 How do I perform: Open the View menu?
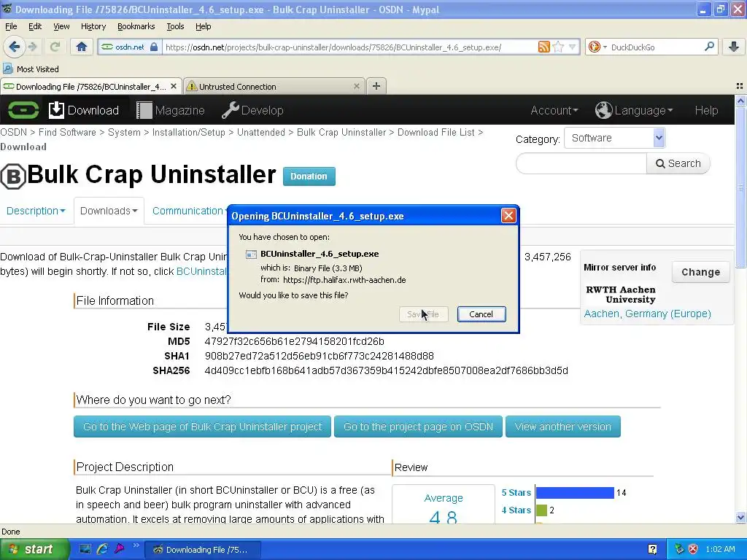(x=61, y=26)
